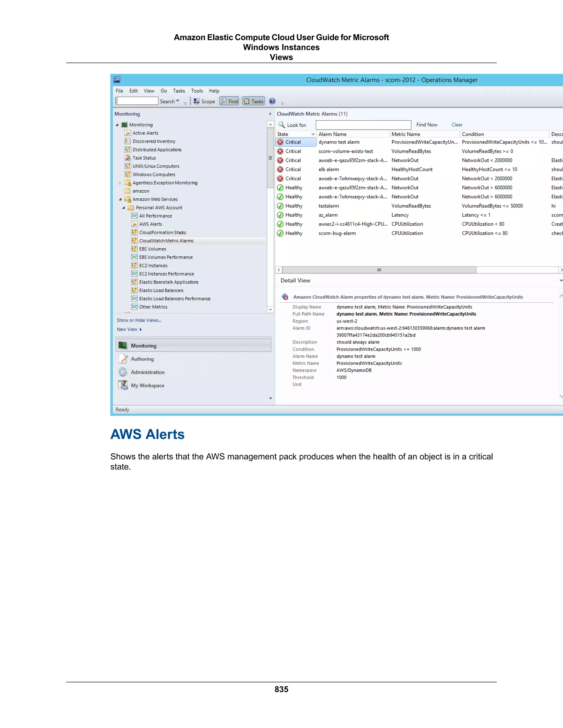Click the horizontal scrollbar thumb in alarms list
This screenshot has width=563, height=728.
pyautogui.click(x=379, y=270)
